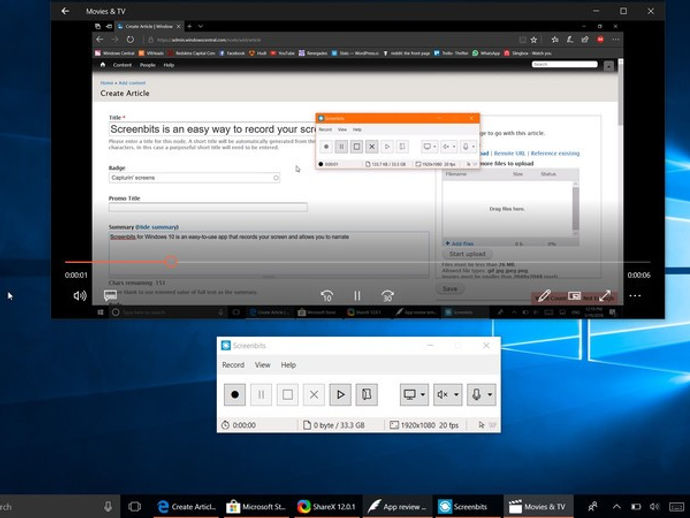The height and width of the screenshot is (518, 690).
Task: Show hidden system tray icons chevron
Action: pos(617,507)
